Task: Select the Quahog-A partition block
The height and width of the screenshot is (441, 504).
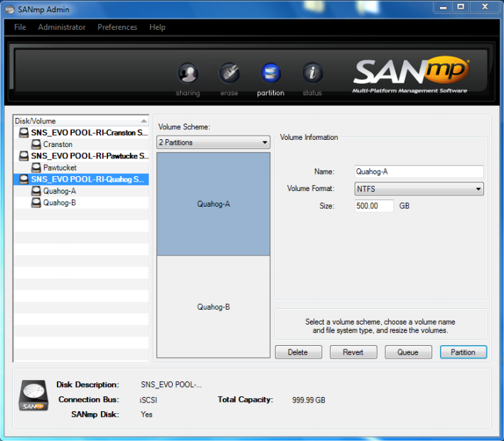Action: 213,205
